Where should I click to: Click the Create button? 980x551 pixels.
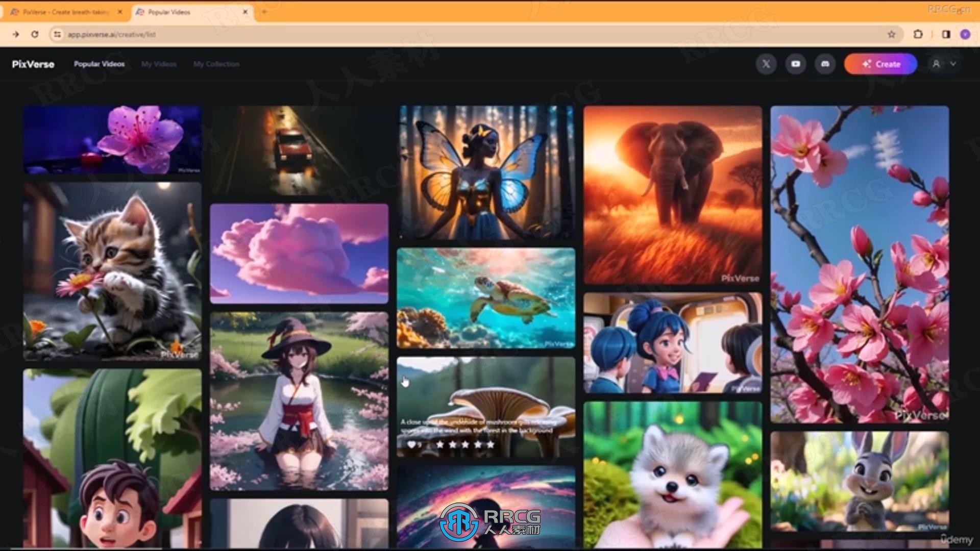(x=880, y=64)
